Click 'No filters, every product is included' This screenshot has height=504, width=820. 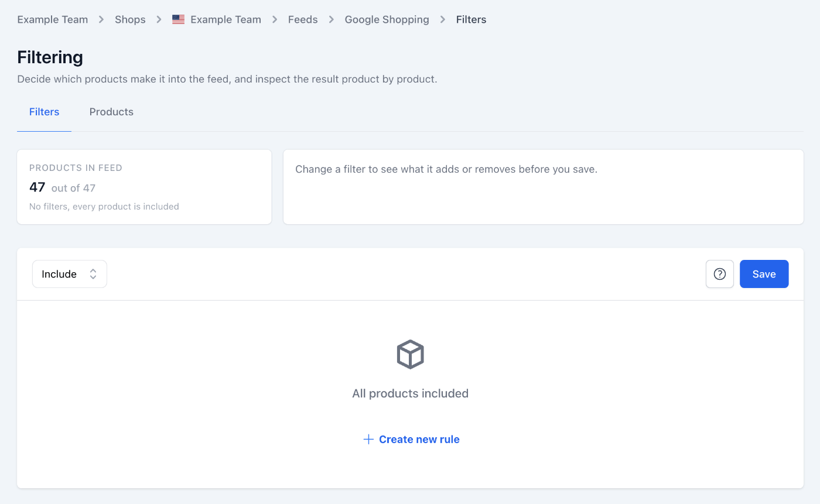tap(104, 207)
